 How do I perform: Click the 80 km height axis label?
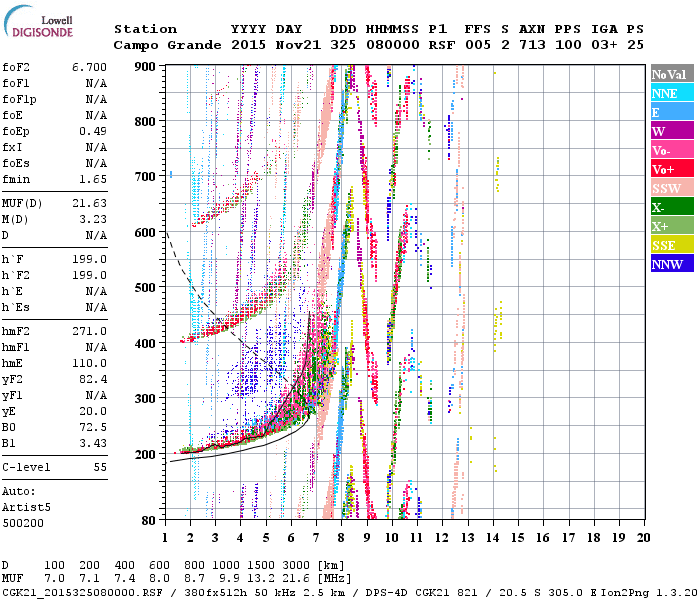click(149, 520)
